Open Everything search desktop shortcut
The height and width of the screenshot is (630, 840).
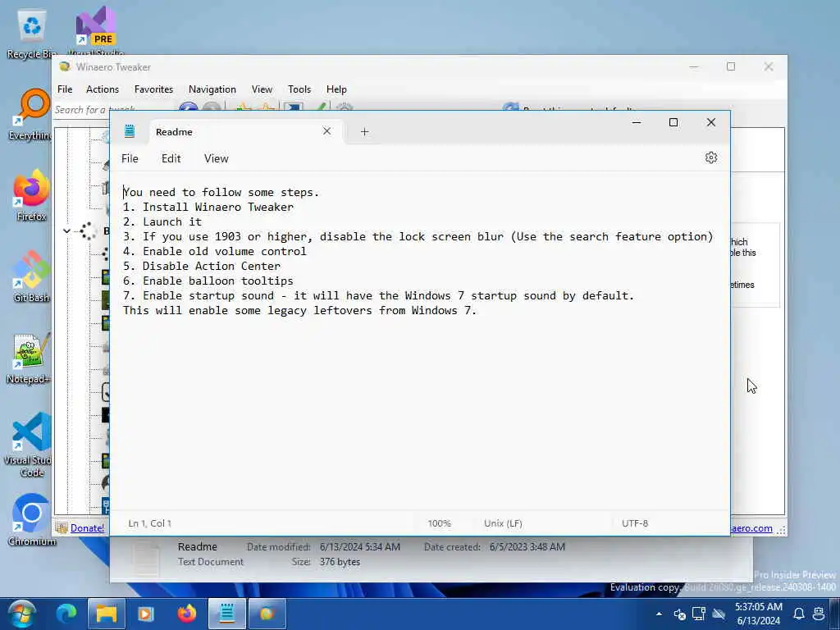(31, 115)
